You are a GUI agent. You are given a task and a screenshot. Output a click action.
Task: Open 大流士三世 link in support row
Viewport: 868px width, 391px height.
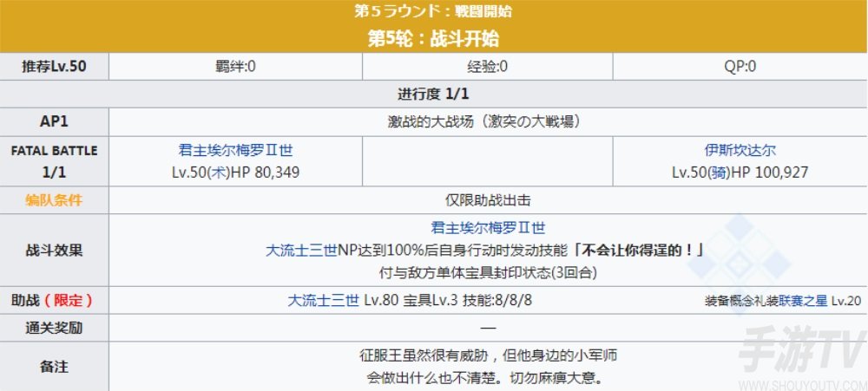(x=323, y=300)
